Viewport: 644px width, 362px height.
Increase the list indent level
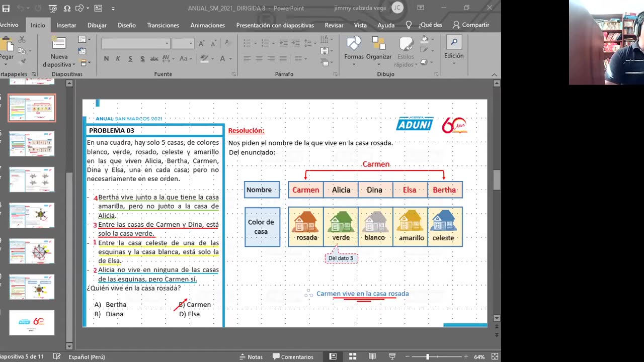[295, 43]
